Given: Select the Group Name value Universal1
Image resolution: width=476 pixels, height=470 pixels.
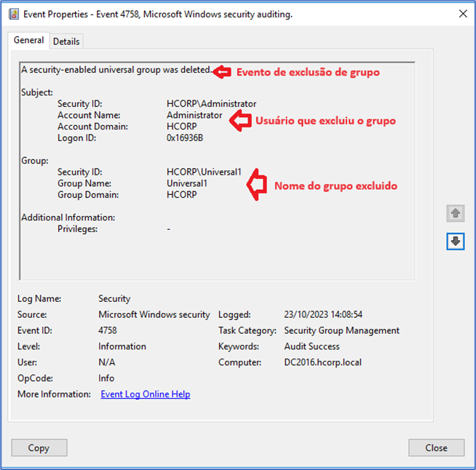Looking at the screenshot, I should [187, 184].
